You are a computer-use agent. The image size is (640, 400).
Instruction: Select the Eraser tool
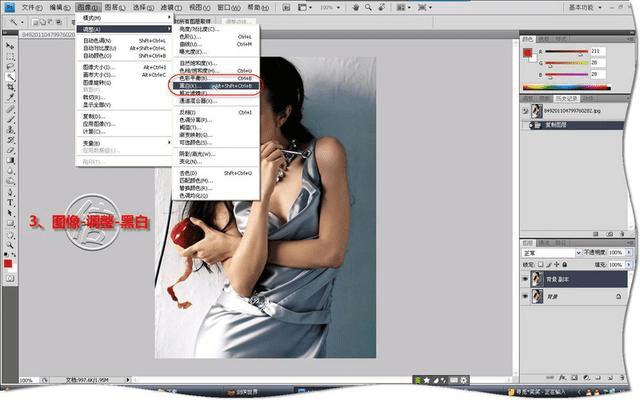[x=10, y=151]
